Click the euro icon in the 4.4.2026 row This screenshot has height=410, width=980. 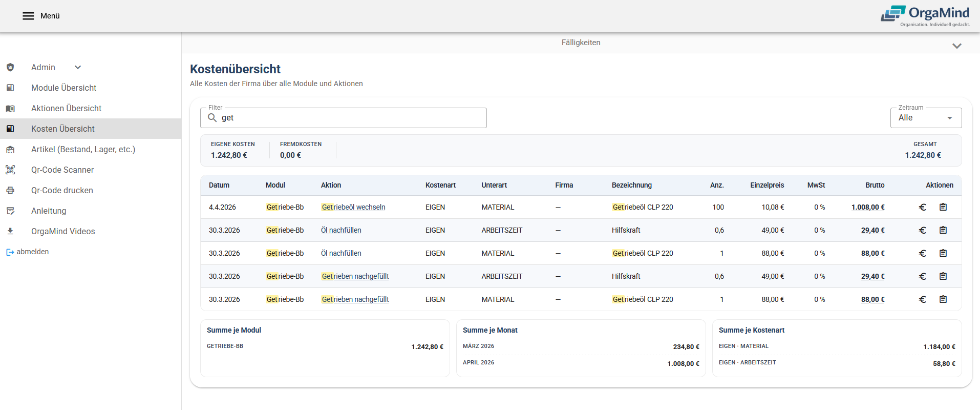pos(922,207)
